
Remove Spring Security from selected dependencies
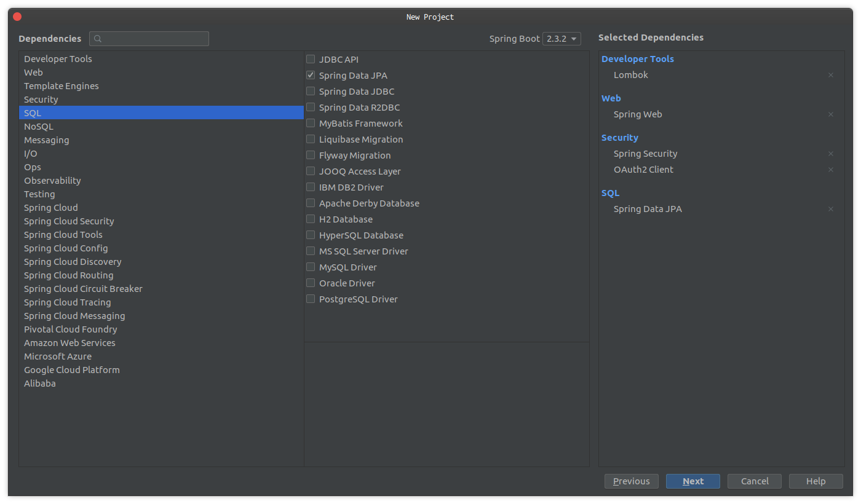click(x=831, y=154)
